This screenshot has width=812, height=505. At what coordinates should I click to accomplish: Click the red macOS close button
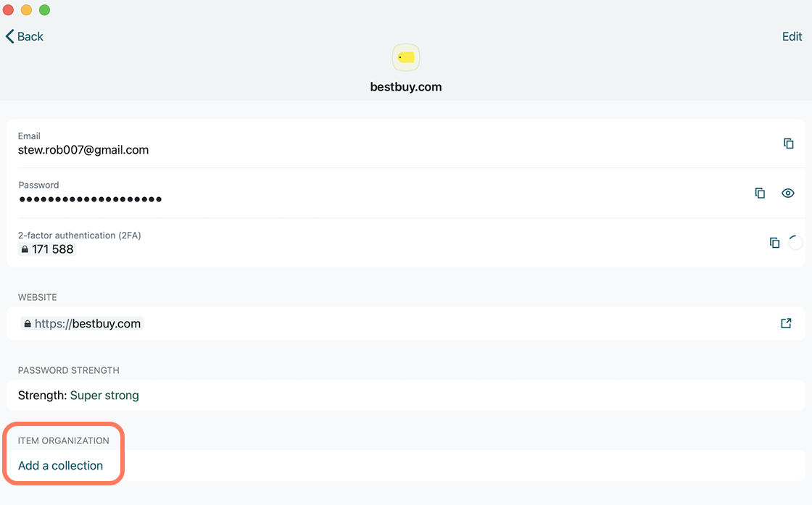8,10
